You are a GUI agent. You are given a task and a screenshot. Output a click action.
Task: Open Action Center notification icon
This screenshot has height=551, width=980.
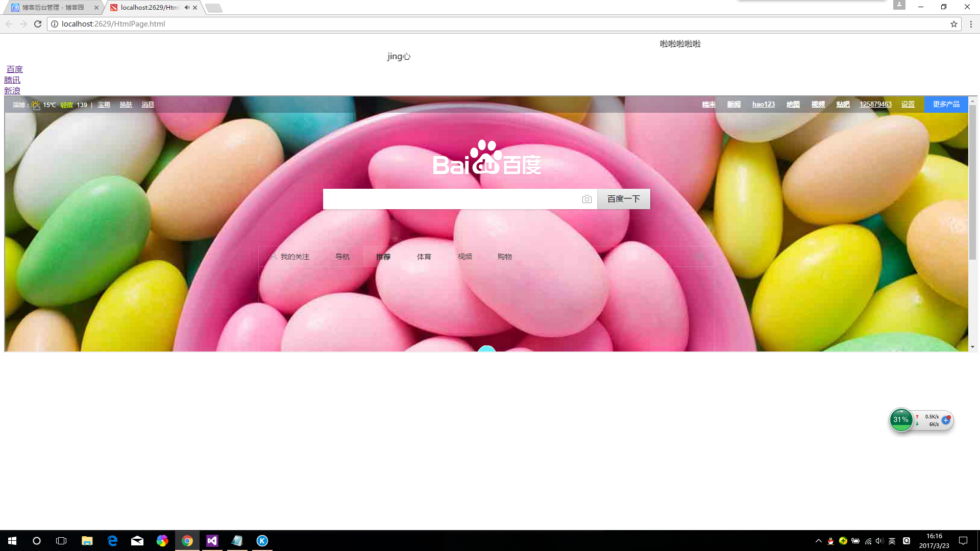(x=963, y=541)
